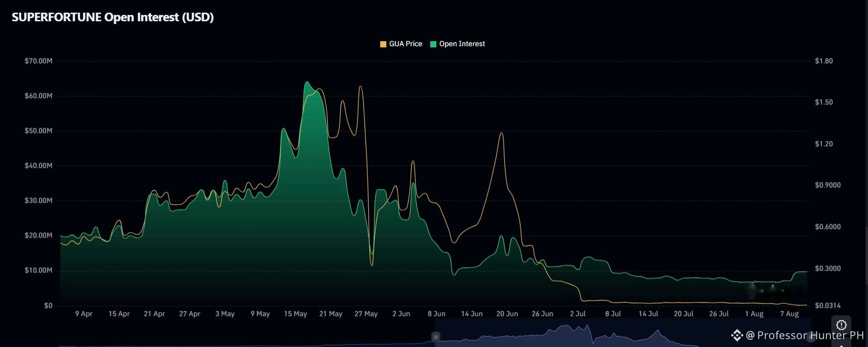Toggle the Open Interest legend series
868x347 pixels.
click(458, 44)
